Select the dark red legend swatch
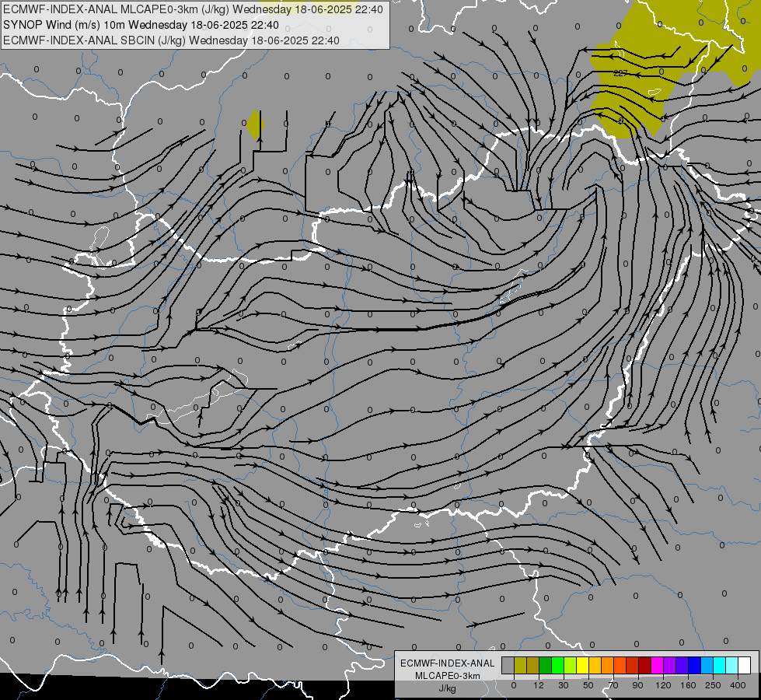The image size is (761, 700). (645, 665)
